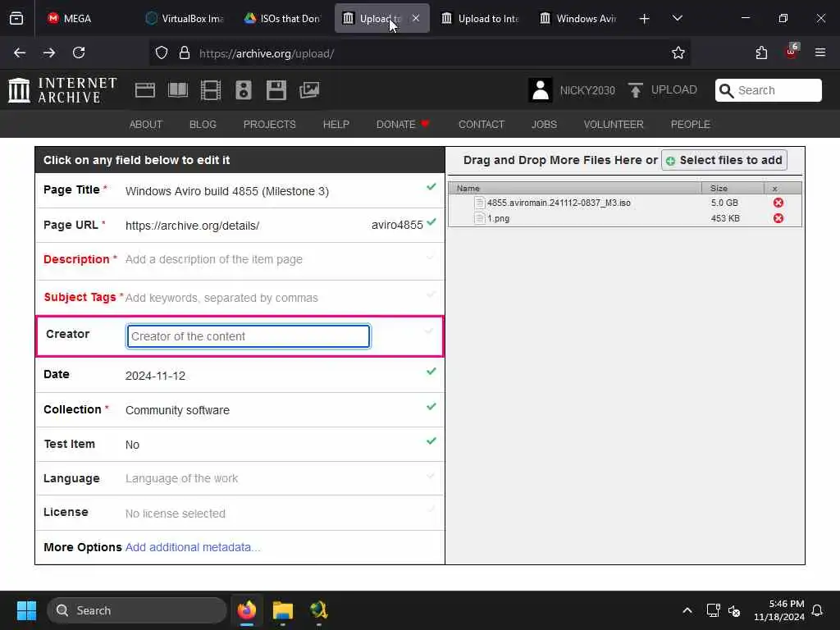Open the Texts book icon
The height and width of the screenshot is (630, 840).
[178, 90]
